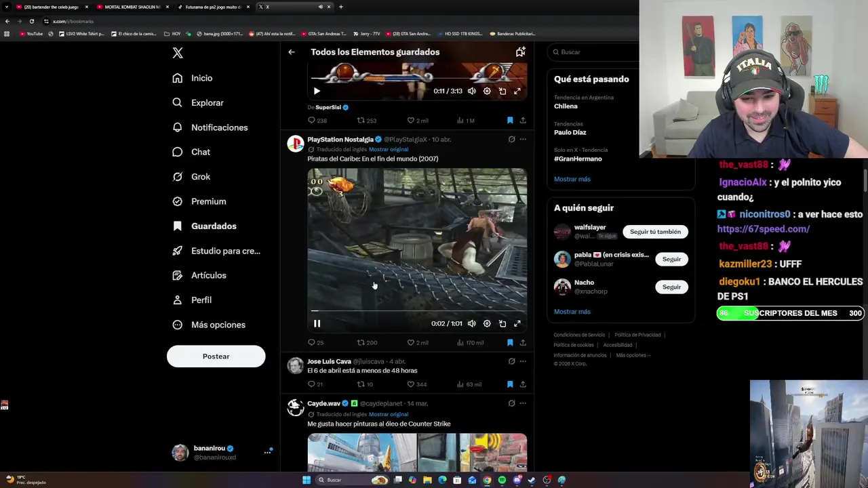868x488 pixels.
Task: Share the PlayStation Nostalgia post
Action: click(x=523, y=343)
